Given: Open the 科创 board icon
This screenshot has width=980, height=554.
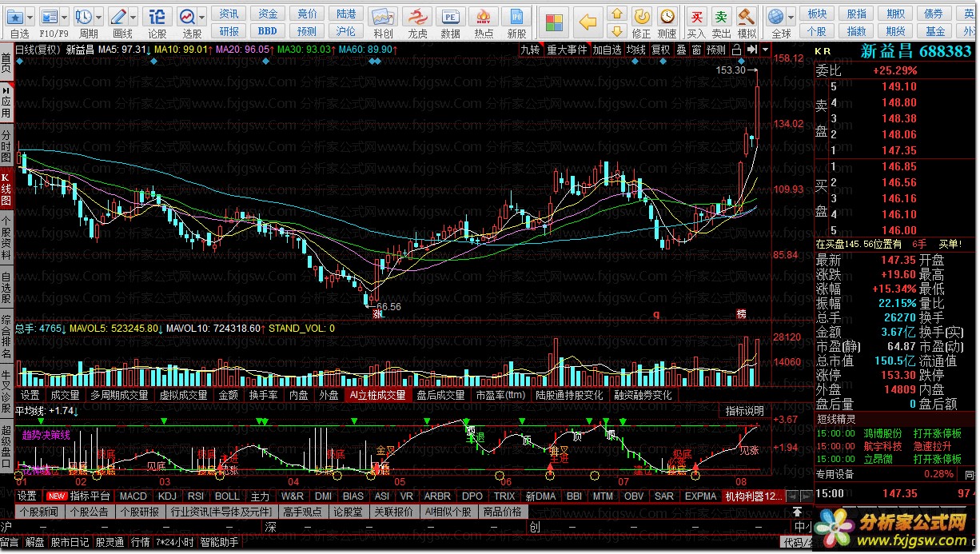Looking at the screenshot, I should (x=383, y=18).
